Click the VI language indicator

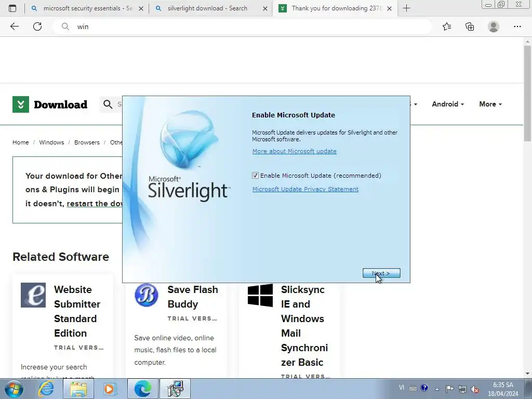click(x=402, y=388)
